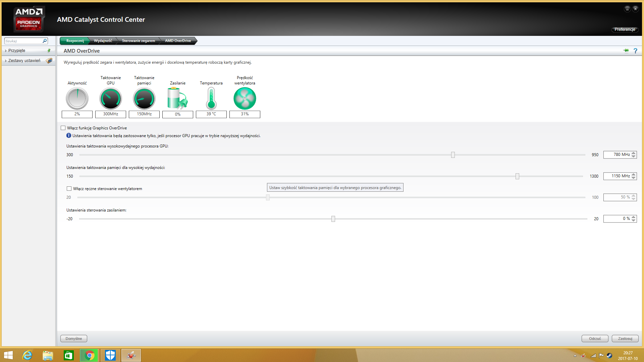
Task: Go to the Sterowanie zegarem breadcrumb
Action: tap(139, 41)
